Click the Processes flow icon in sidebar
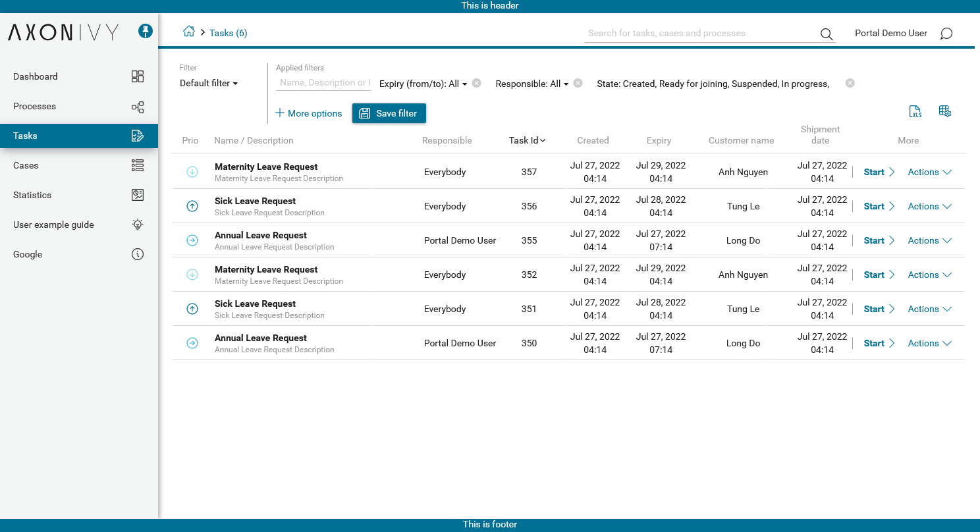This screenshot has width=980, height=532. pyautogui.click(x=138, y=107)
